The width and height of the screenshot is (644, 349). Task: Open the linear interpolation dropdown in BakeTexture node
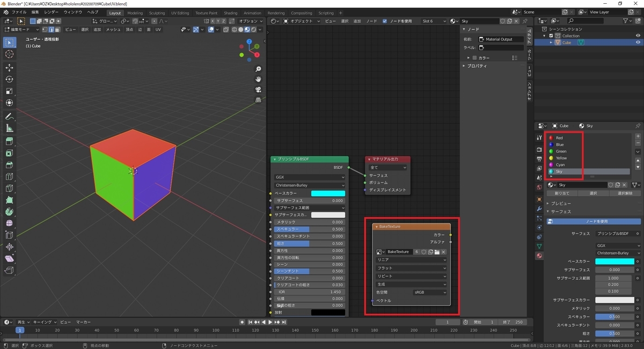(411, 260)
